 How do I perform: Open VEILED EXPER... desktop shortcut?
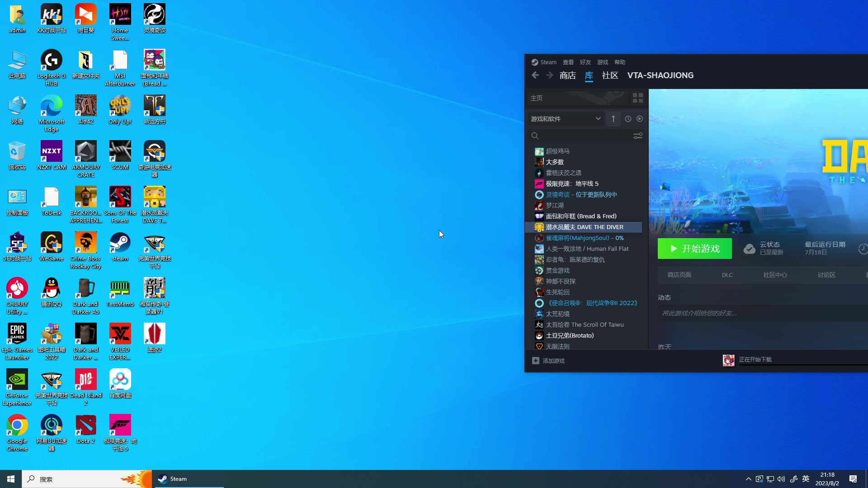(120, 342)
